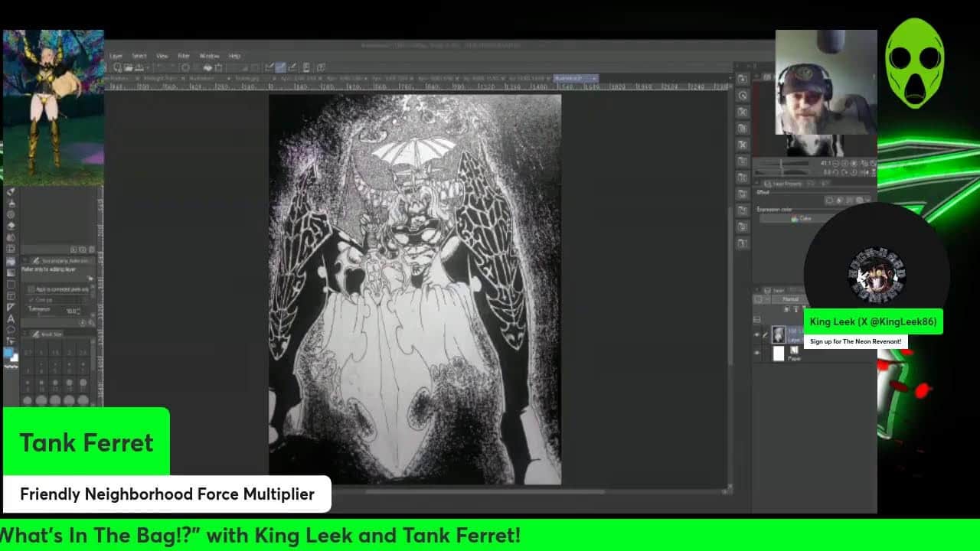980x551 pixels.
Task: Toggle visibility of the top drawing layer
Action: click(x=757, y=334)
